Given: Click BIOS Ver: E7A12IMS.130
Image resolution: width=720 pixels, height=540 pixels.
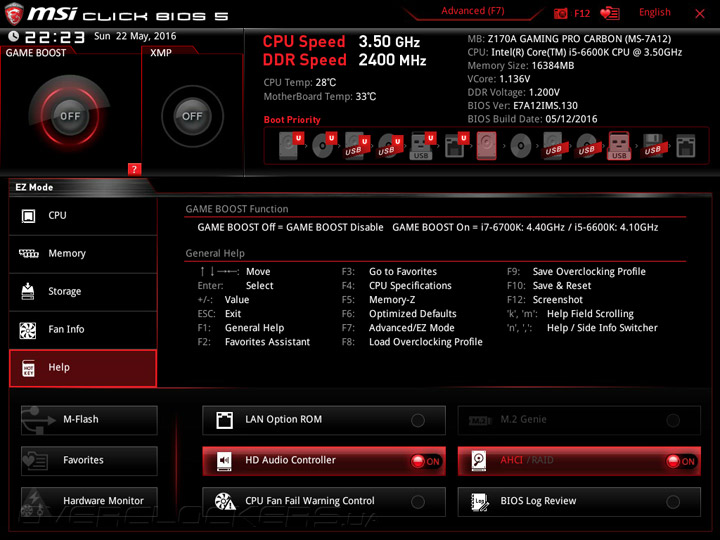Looking at the screenshot, I should pos(523,106).
